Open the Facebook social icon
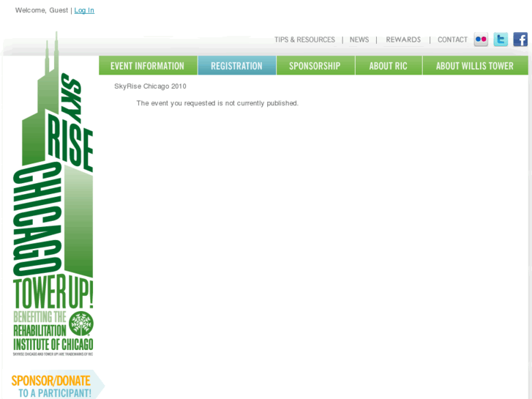The image size is (532, 399). click(520, 40)
